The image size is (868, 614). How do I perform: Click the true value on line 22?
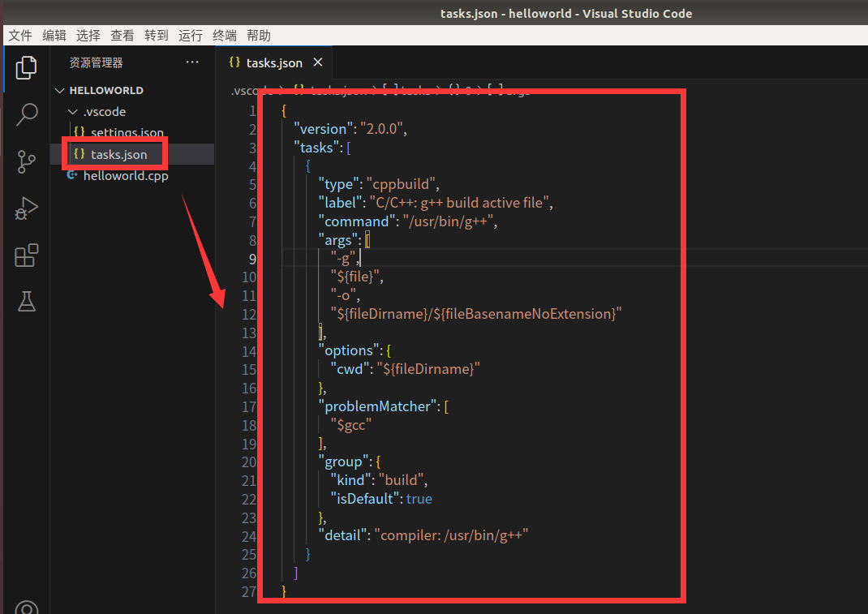[419, 499]
